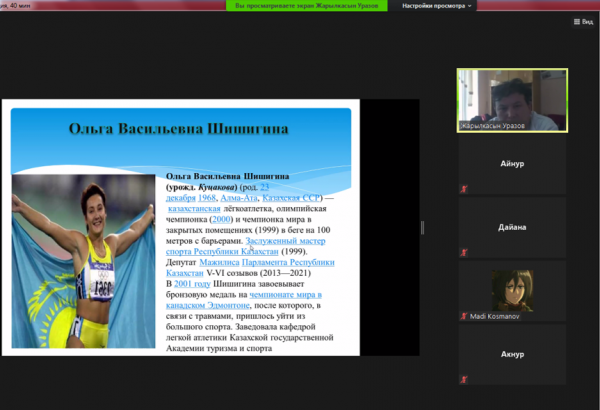Click the grid icon beside Вид
The image size is (600, 410).
pos(575,20)
